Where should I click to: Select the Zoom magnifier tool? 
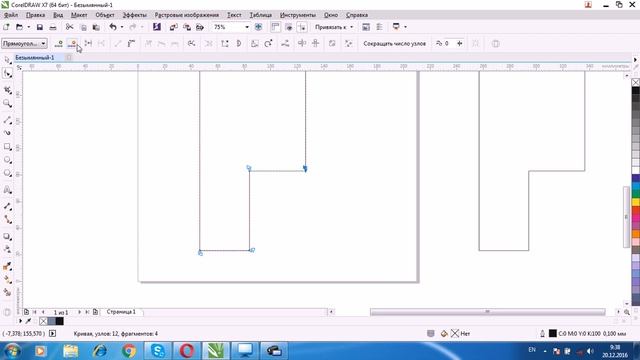[7, 103]
